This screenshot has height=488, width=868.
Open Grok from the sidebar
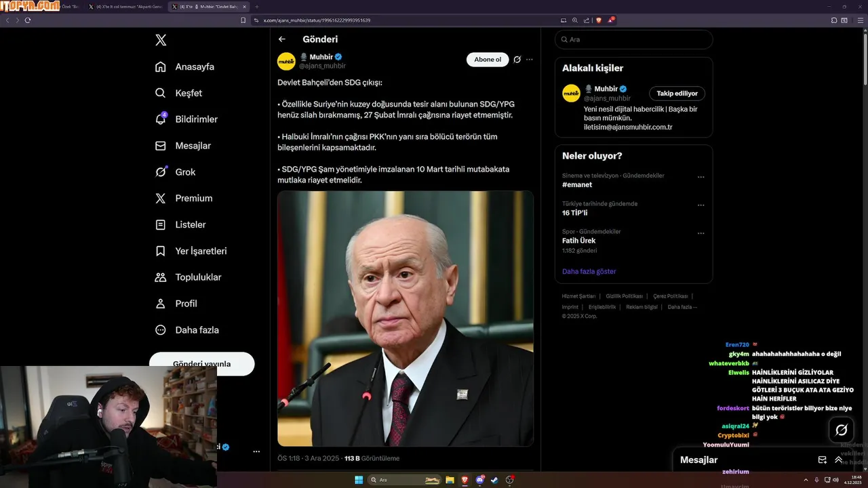(176, 172)
